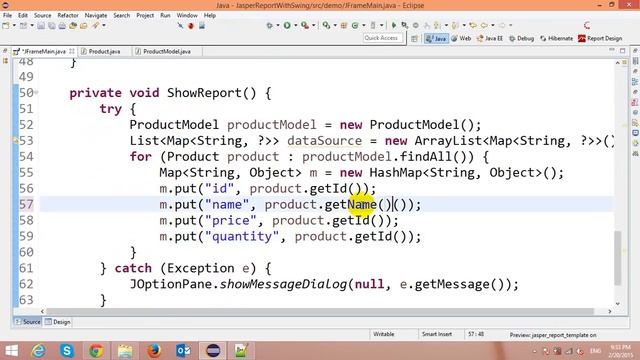The image size is (640, 360).
Task: Click the "Smart Insert" status bar text
Action: click(x=437, y=334)
